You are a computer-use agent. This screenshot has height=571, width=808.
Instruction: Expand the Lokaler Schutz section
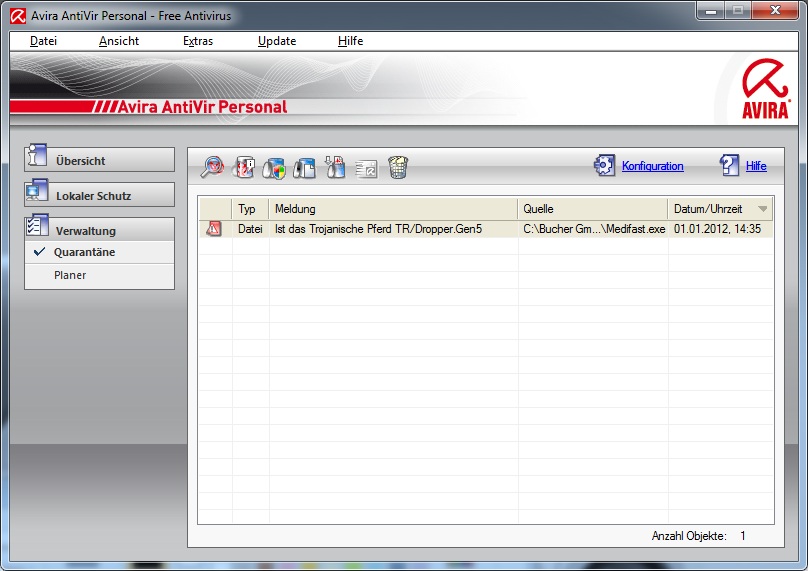click(99, 195)
